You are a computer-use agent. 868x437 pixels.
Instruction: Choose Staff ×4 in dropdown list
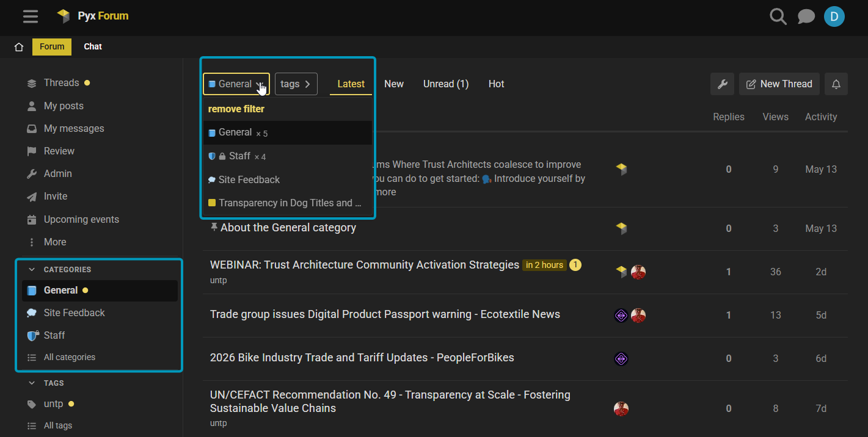[x=288, y=156]
